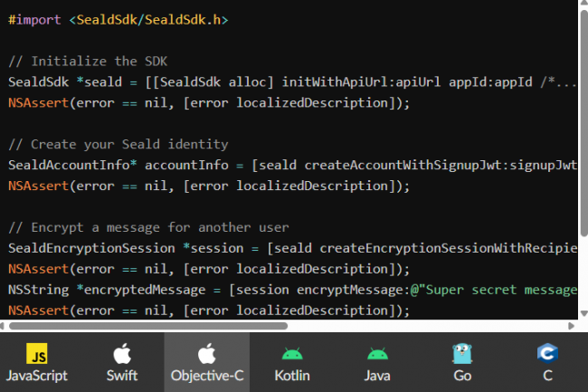Click the yellow JS logo icon
This screenshot has height=392, width=588.
[37, 353]
